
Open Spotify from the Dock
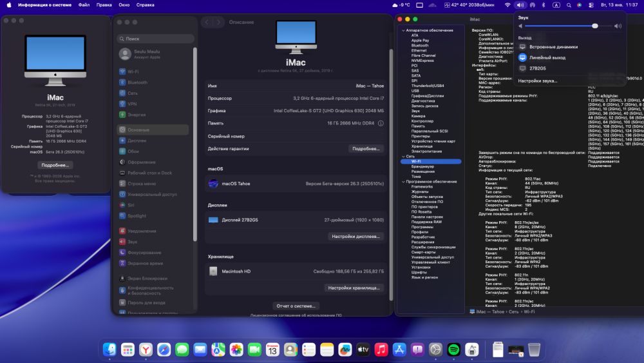pos(453,349)
